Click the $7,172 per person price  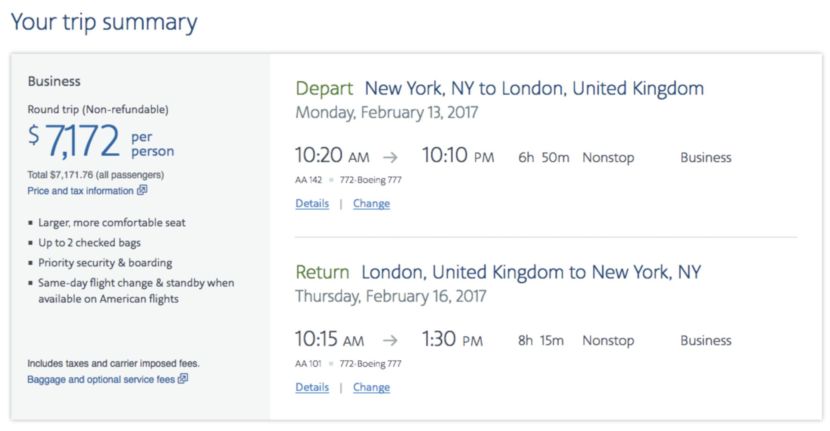point(100,142)
